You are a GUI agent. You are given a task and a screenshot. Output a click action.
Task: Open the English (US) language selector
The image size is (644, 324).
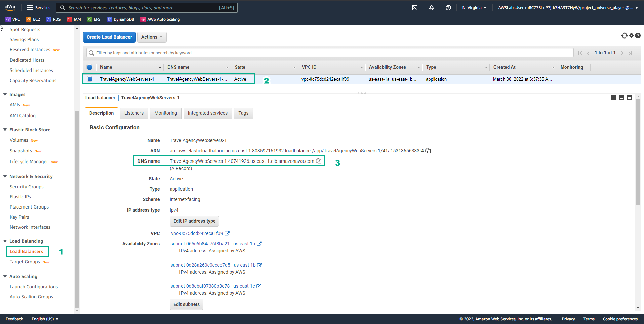[45, 319]
